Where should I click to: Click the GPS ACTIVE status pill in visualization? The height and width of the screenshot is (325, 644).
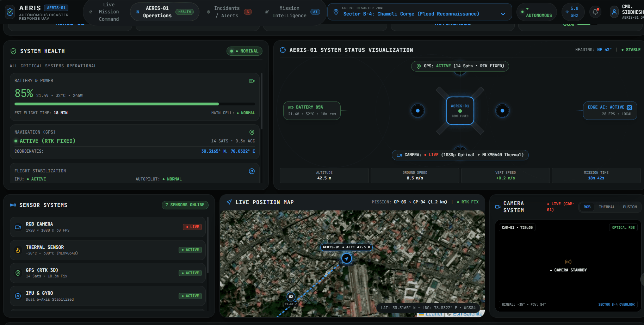click(x=460, y=66)
